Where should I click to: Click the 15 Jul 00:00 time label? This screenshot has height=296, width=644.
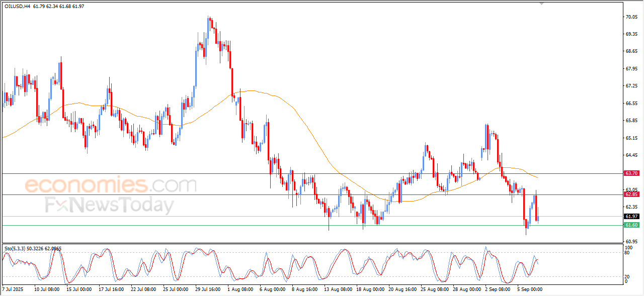pyautogui.click(x=79, y=289)
